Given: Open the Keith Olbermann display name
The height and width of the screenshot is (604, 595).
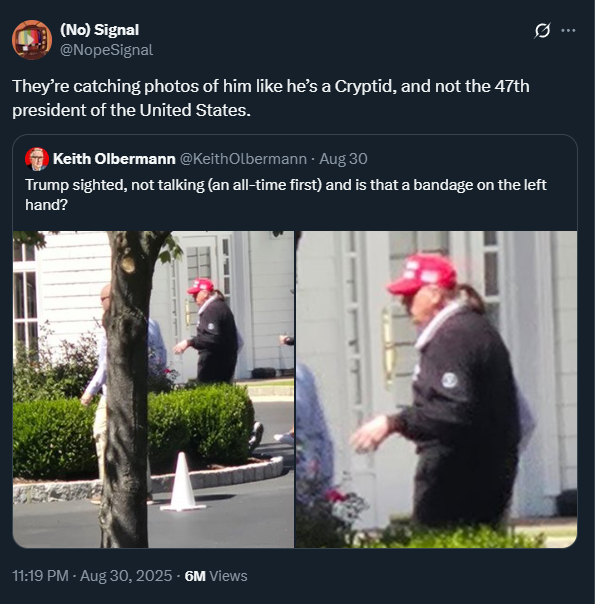Looking at the screenshot, I should tap(114, 159).
